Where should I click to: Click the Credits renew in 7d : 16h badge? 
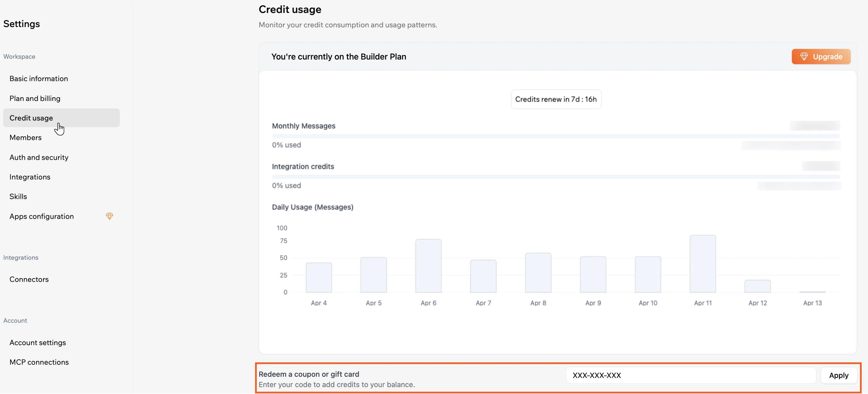point(556,99)
